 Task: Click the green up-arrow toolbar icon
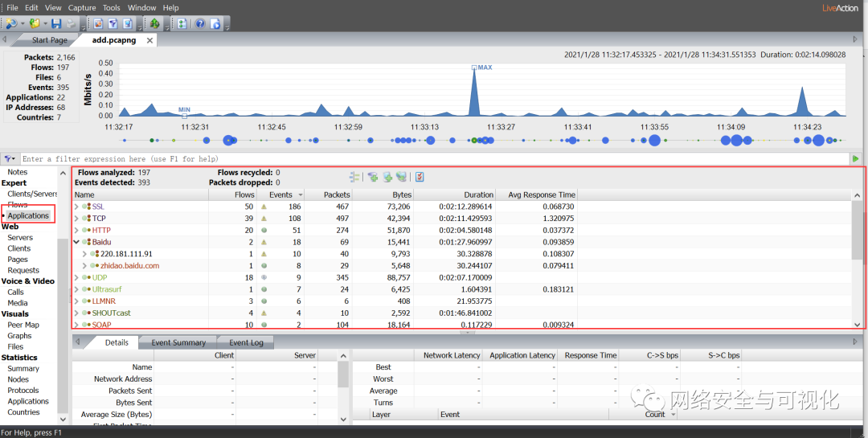pos(155,23)
